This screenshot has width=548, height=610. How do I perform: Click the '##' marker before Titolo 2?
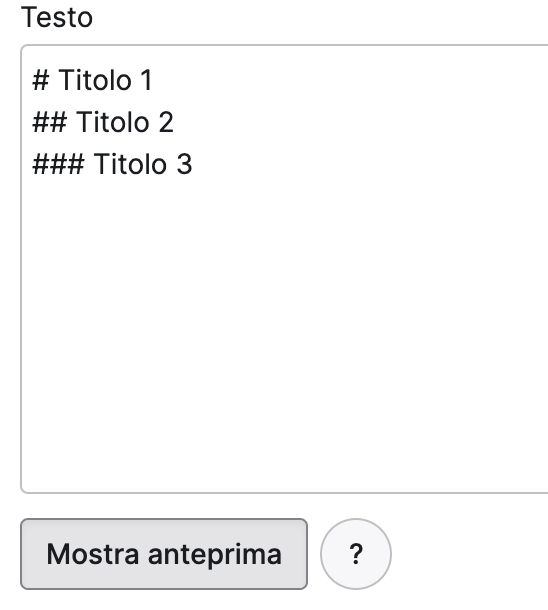pos(49,122)
